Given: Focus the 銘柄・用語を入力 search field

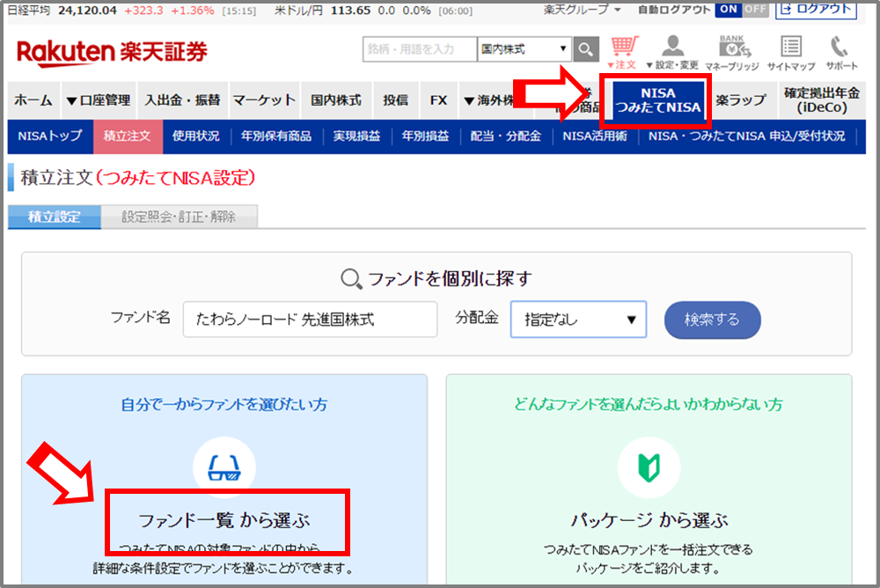Looking at the screenshot, I should (420, 49).
